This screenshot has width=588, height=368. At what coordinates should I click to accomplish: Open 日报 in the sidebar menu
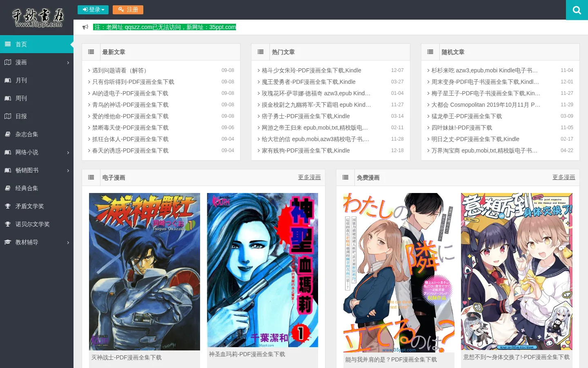[x=37, y=116]
